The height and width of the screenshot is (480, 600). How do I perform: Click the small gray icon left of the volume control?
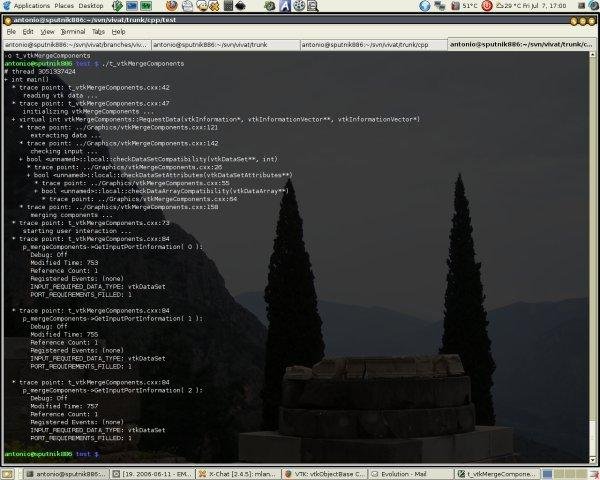coord(582,6)
